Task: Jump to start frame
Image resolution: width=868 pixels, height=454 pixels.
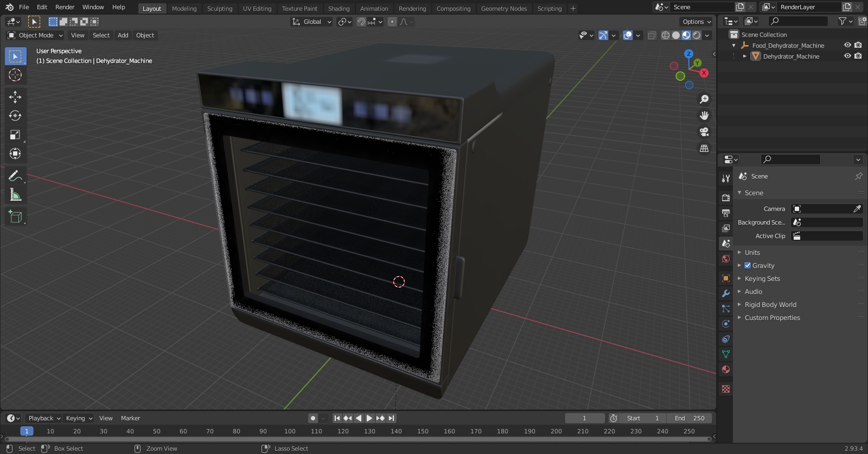Action: 337,418
